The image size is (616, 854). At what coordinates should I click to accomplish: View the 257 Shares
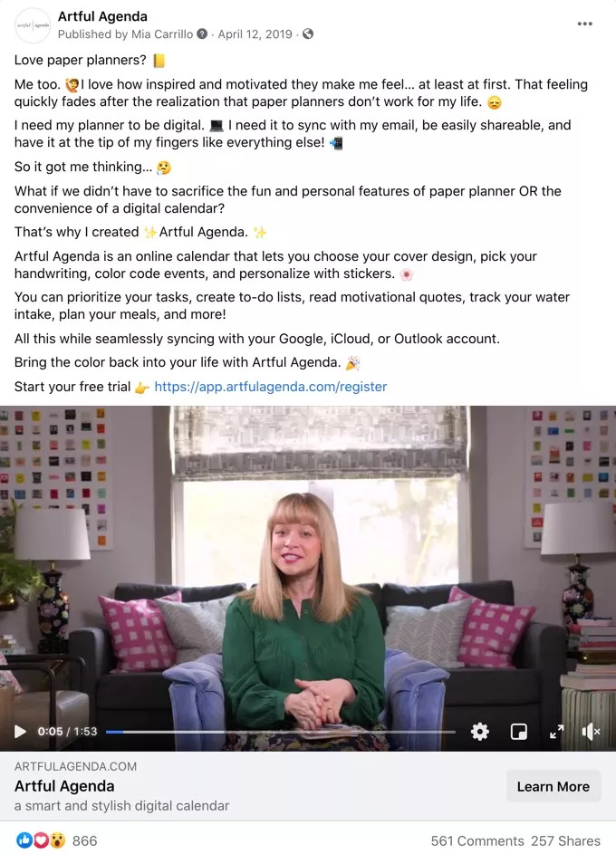coord(566,841)
